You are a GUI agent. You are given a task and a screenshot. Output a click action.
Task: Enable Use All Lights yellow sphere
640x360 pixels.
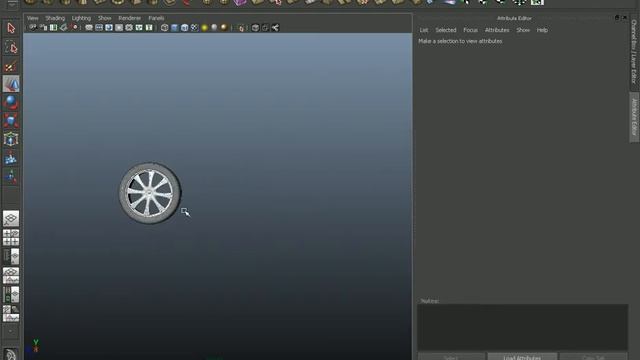point(204,27)
